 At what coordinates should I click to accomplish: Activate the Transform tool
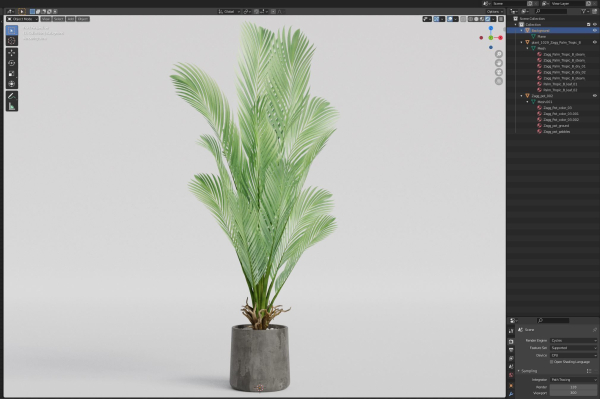pyautogui.click(x=12, y=84)
